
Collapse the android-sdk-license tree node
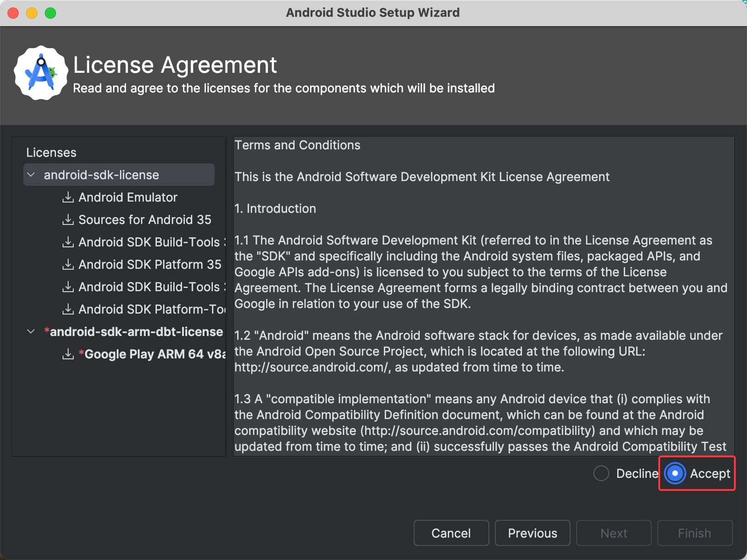pos(31,175)
